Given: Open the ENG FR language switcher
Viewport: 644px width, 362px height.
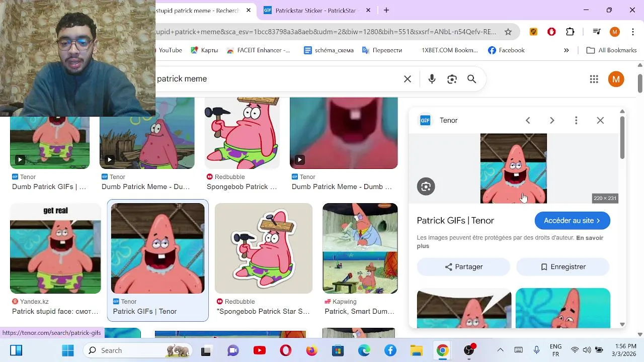Looking at the screenshot, I should (x=555, y=350).
